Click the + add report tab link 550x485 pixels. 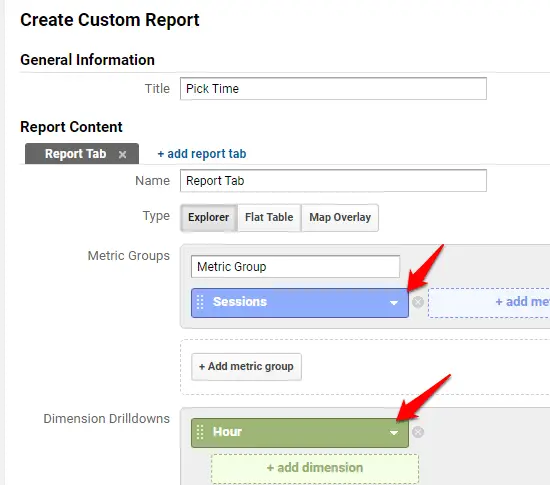[x=202, y=154]
